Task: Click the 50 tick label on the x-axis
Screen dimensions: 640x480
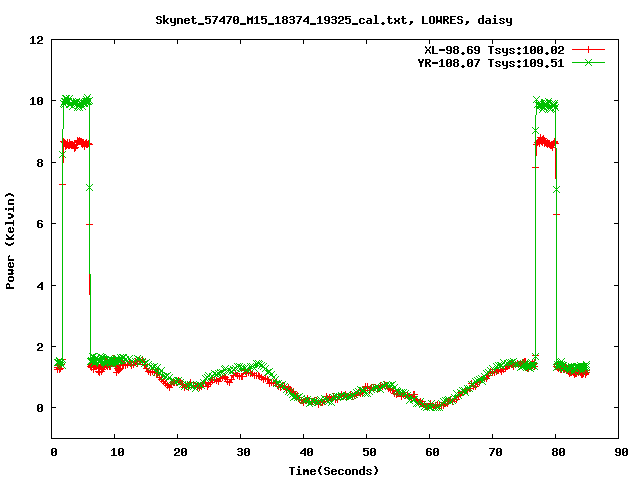Action: [x=368, y=452]
